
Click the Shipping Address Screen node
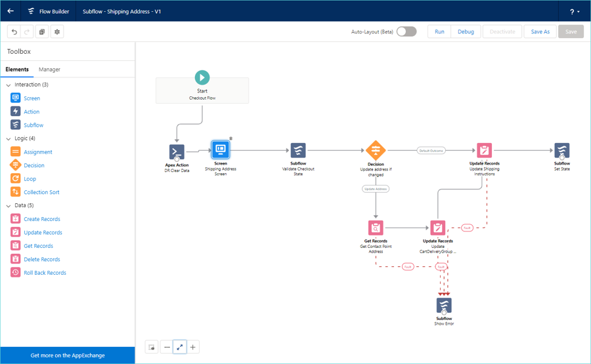point(221,150)
